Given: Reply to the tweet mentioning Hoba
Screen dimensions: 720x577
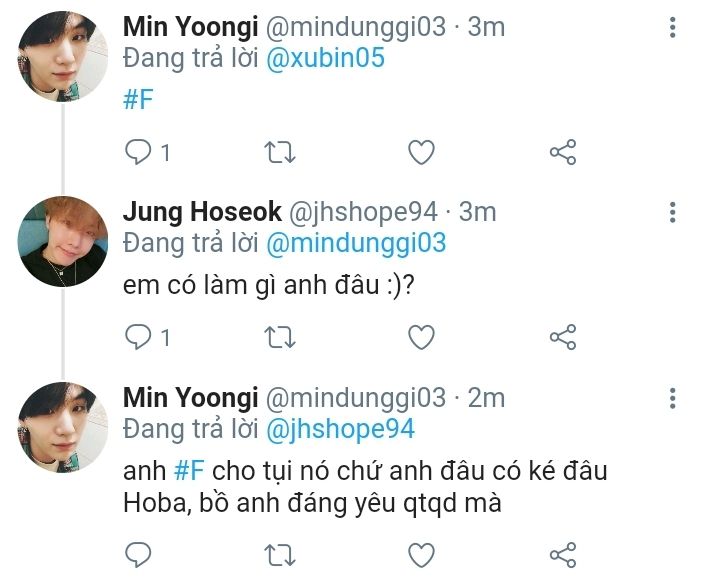Looking at the screenshot, I should pyautogui.click(x=137, y=554).
